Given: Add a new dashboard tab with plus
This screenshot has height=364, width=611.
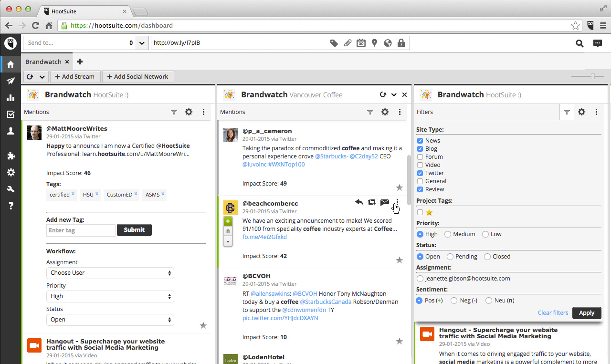Looking at the screenshot, I should coord(80,62).
